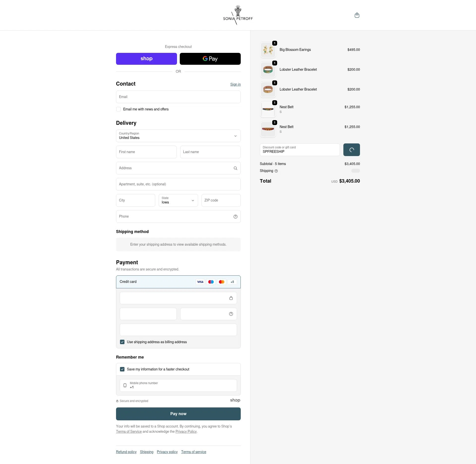Click the Pay now button

pos(178,414)
